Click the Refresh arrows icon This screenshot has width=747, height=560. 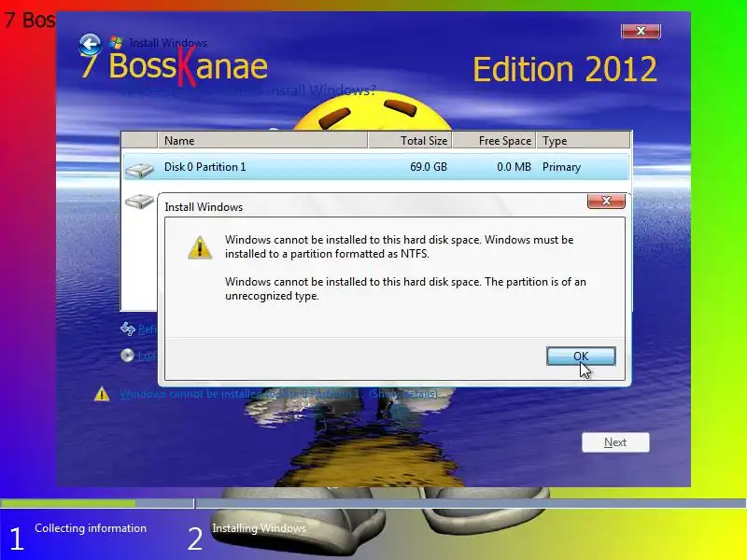[128, 329]
